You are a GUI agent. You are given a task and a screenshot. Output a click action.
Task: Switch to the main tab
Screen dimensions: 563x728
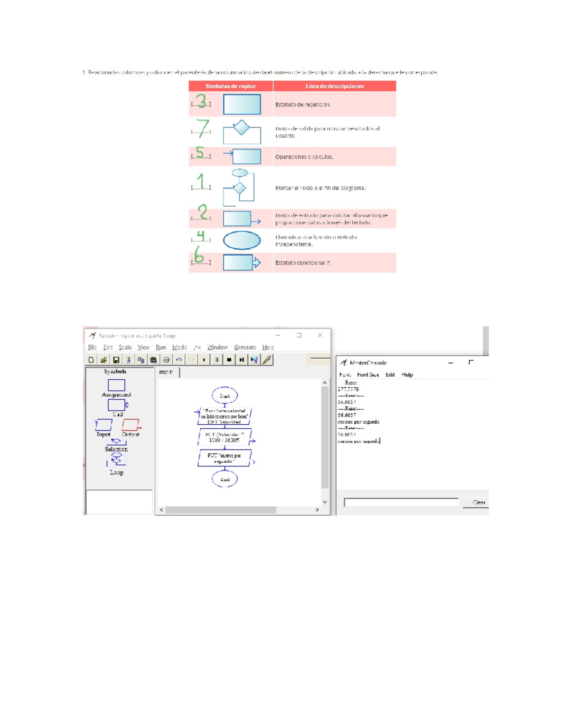point(166,372)
